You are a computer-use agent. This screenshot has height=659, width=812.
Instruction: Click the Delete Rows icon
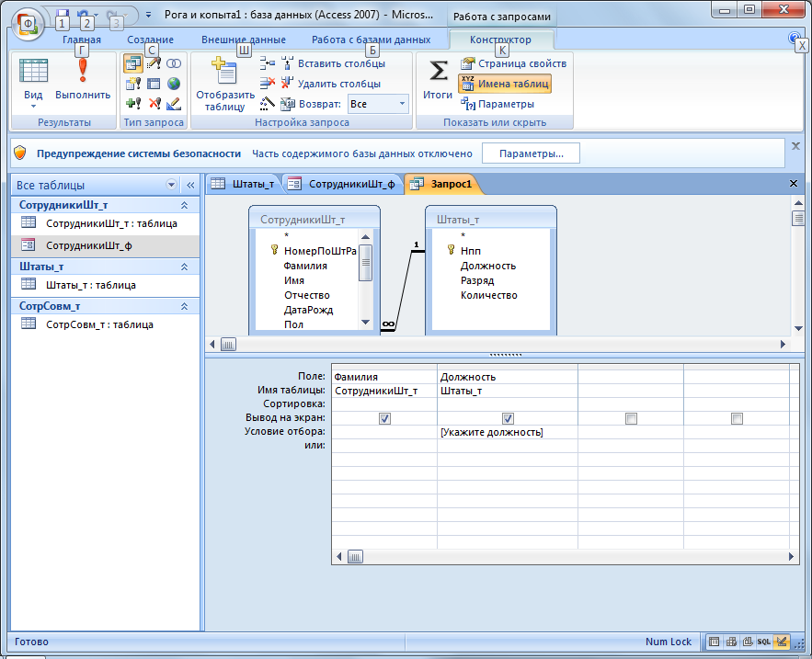point(268,84)
